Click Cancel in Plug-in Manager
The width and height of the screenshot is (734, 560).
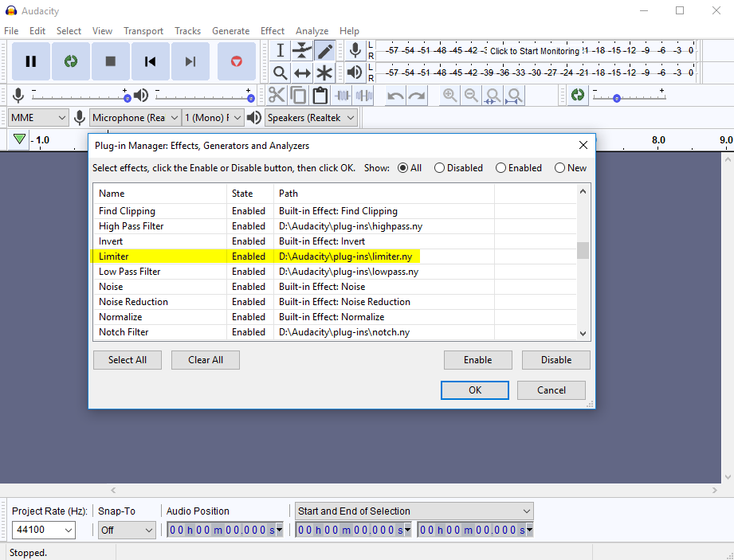[x=551, y=390]
